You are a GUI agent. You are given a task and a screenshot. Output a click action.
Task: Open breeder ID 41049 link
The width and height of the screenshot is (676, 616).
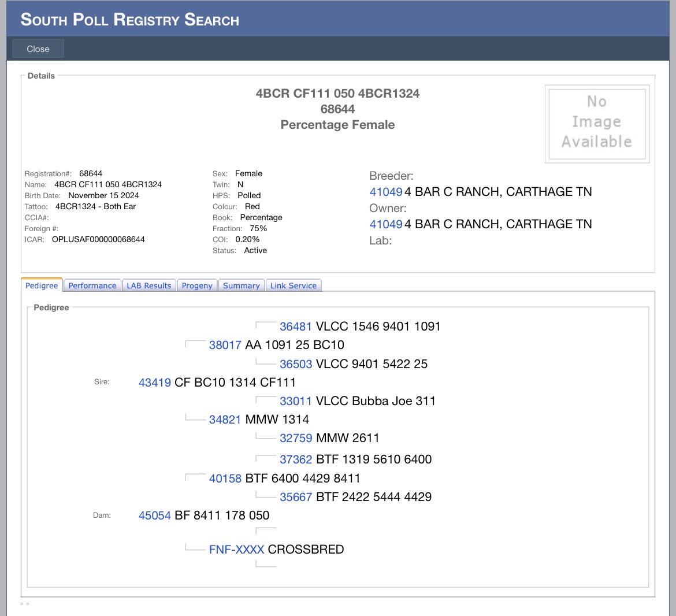(x=385, y=192)
